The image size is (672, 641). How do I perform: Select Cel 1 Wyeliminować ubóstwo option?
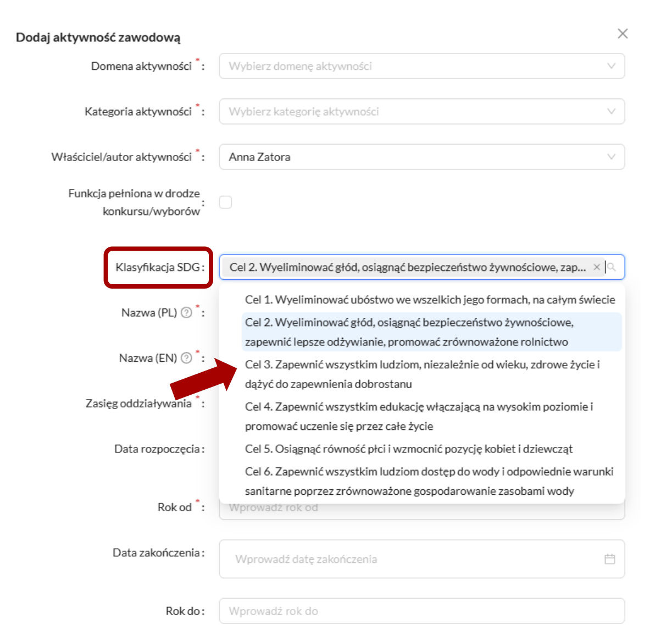click(430, 300)
